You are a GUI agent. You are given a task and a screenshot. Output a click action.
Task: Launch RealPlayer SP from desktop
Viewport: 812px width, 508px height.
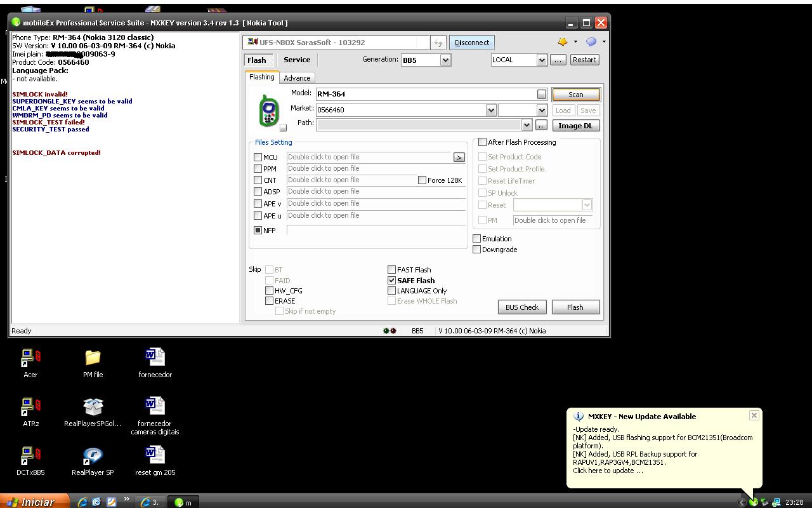(x=93, y=461)
